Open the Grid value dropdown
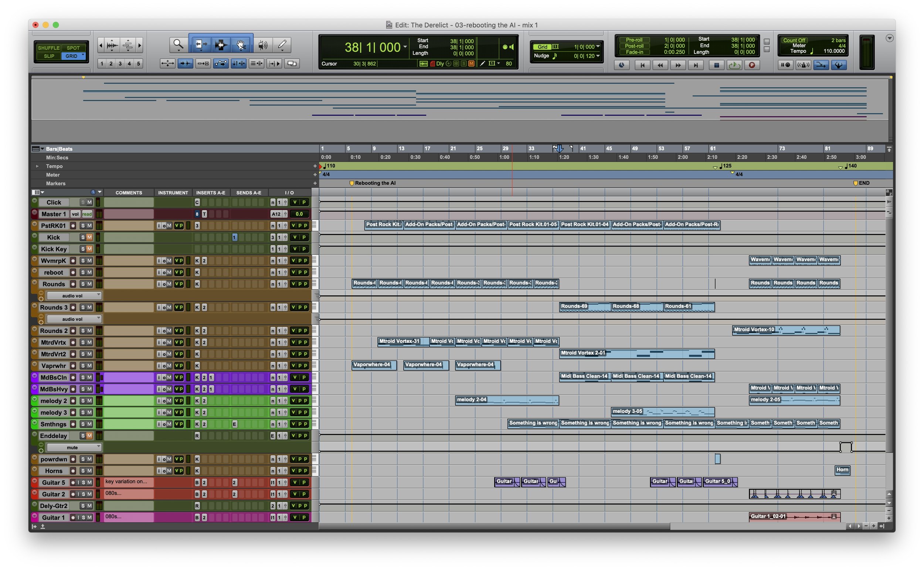924x570 pixels. pos(598,47)
